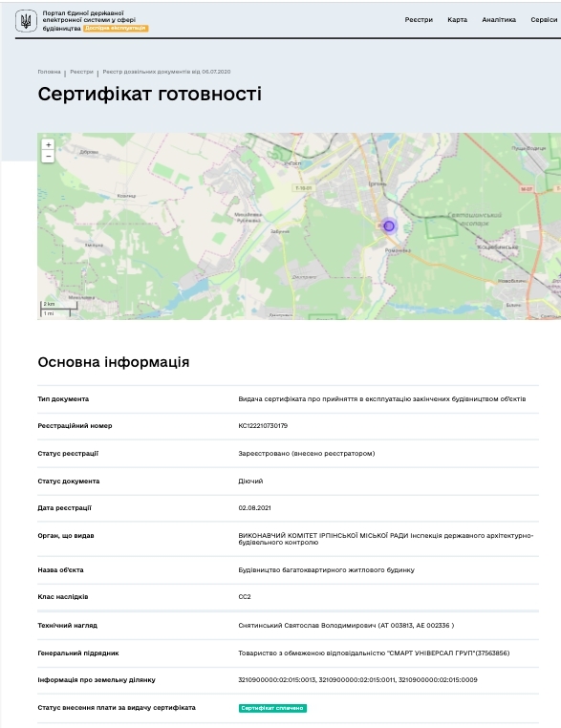The width and height of the screenshot is (561, 728).
Task: Select registration date 02.08.2021
Action: pos(254,508)
